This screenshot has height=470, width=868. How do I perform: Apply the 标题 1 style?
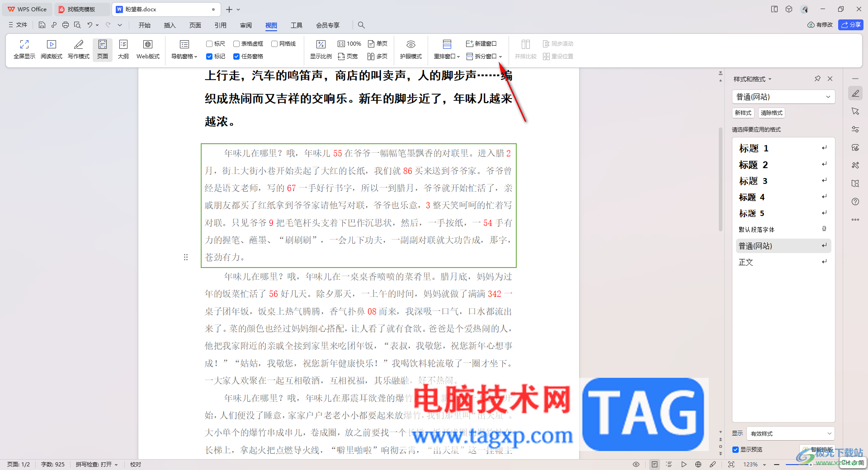pyautogui.click(x=783, y=148)
